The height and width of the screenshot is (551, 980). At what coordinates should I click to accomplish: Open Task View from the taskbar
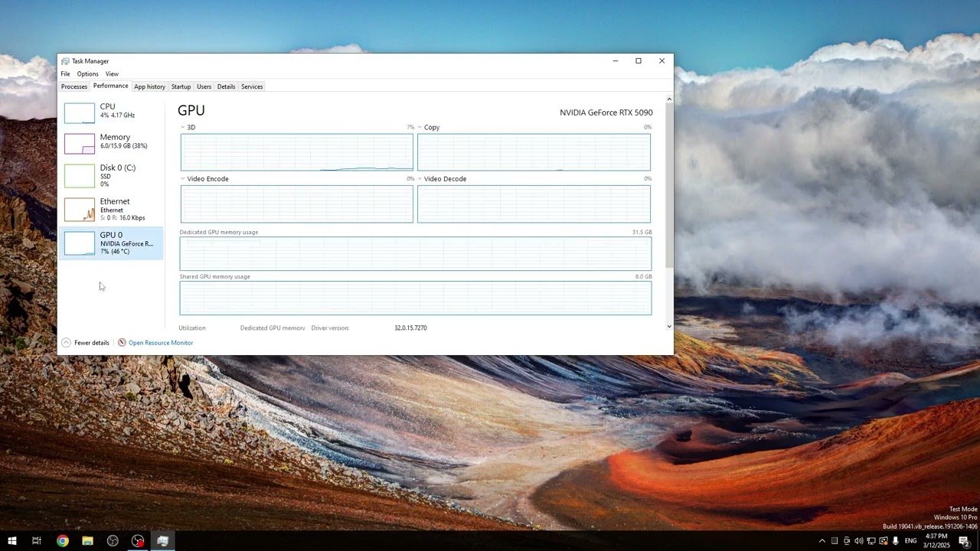(x=36, y=541)
